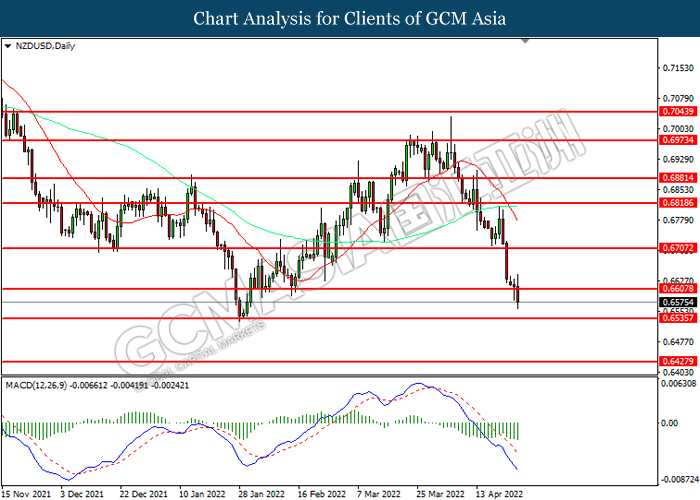Click the 15 Nov 2021 date label
Screen dimensions: 700x500
click(x=26, y=494)
